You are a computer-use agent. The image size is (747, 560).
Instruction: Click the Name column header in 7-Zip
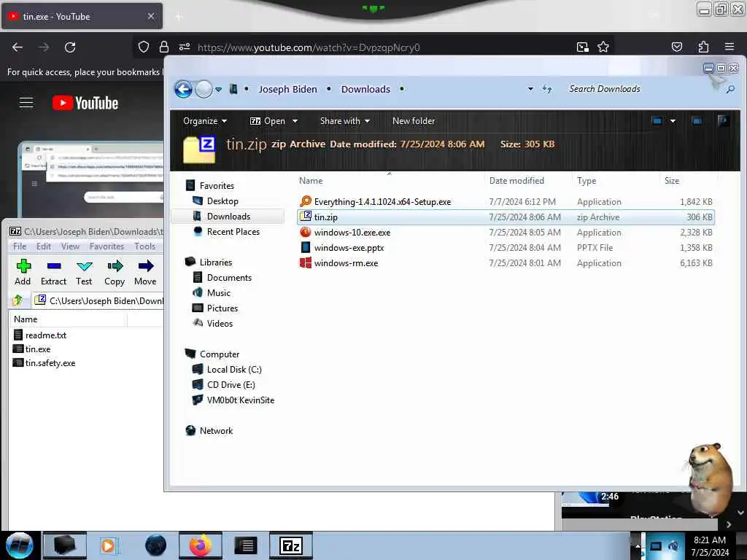[68, 319]
